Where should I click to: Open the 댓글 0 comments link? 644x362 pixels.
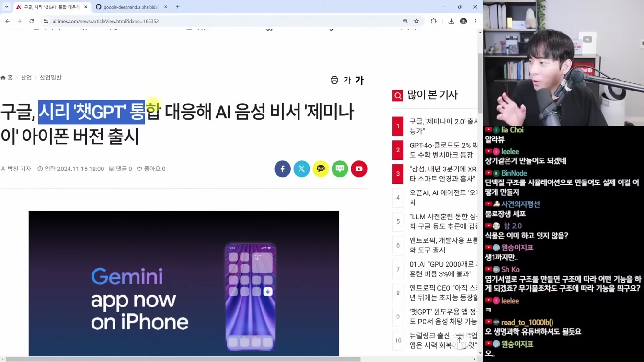pos(120,169)
